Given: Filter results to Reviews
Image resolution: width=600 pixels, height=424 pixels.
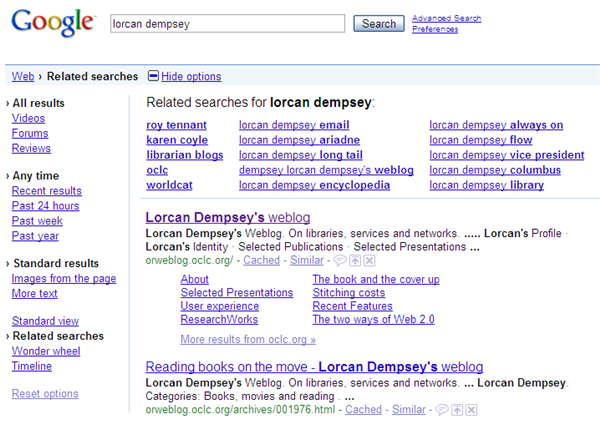Looking at the screenshot, I should point(31,148).
